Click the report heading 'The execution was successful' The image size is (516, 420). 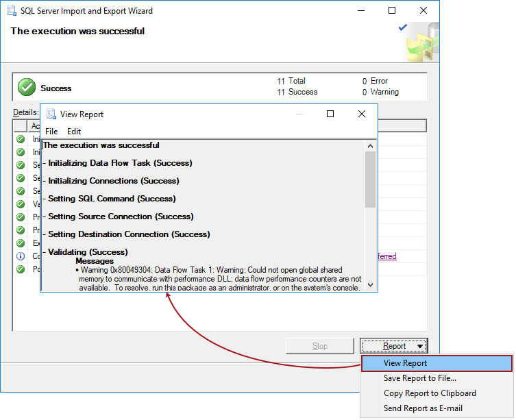(x=101, y=145)
